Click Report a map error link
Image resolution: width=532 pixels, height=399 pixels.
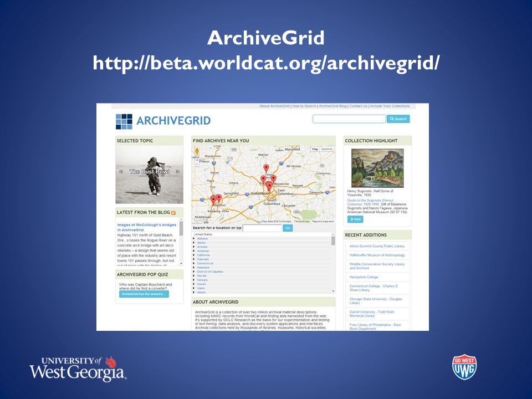pyautogui.click(x=323, y=221)
